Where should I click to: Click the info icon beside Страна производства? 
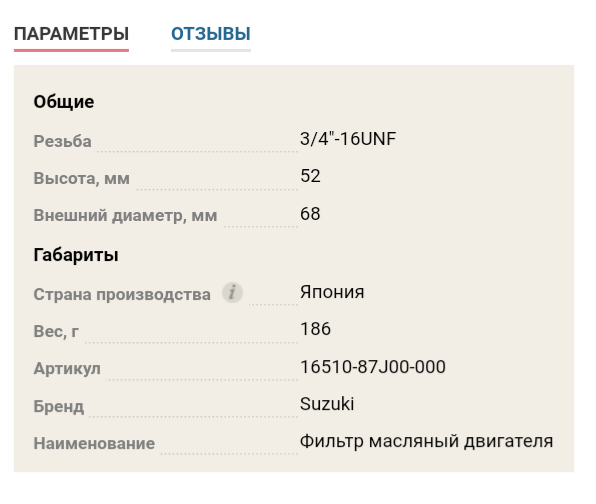[232, 293]
